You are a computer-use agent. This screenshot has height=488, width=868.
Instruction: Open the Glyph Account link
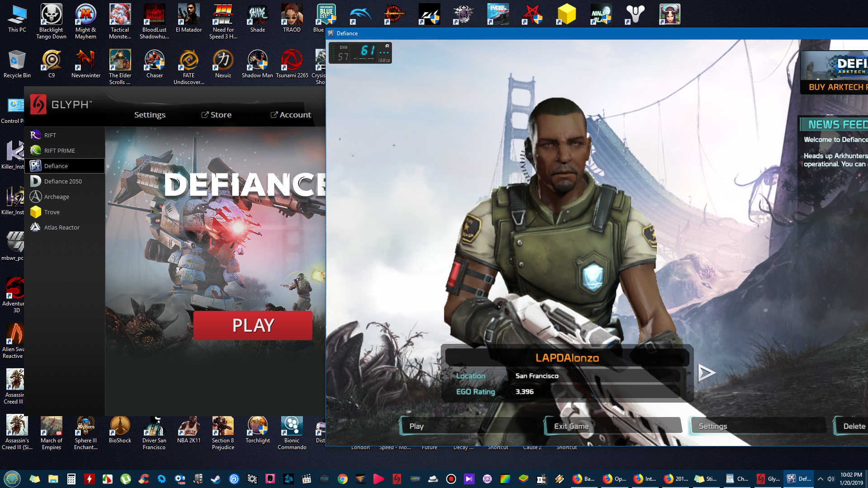(x=291, y=115)
